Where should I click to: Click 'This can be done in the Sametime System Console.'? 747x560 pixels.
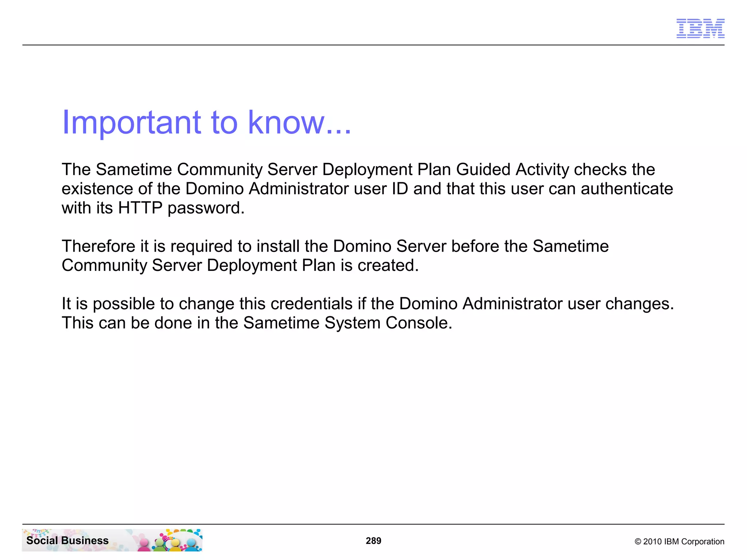(257, 323)
